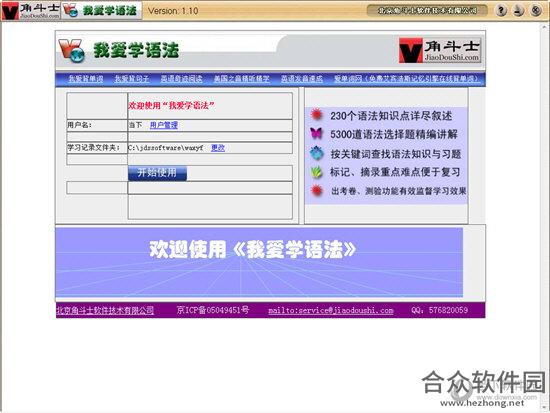
Task: Click the purple butterfly icon beside 5300道语法选择题
Action: coord(316,133)
